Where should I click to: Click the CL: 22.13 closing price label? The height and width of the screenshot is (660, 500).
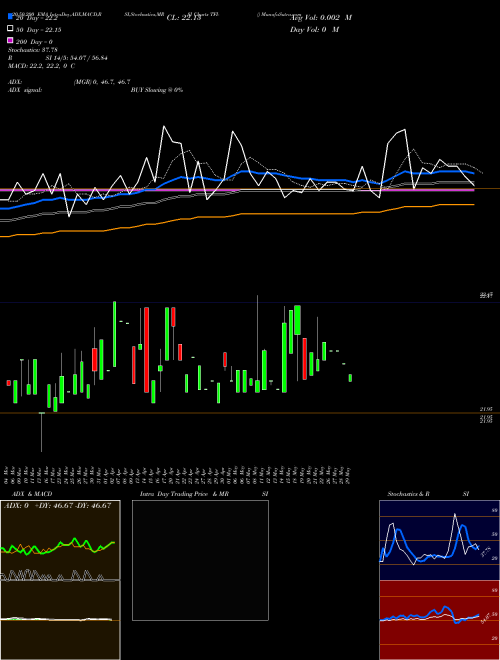(x=184, y=18)
